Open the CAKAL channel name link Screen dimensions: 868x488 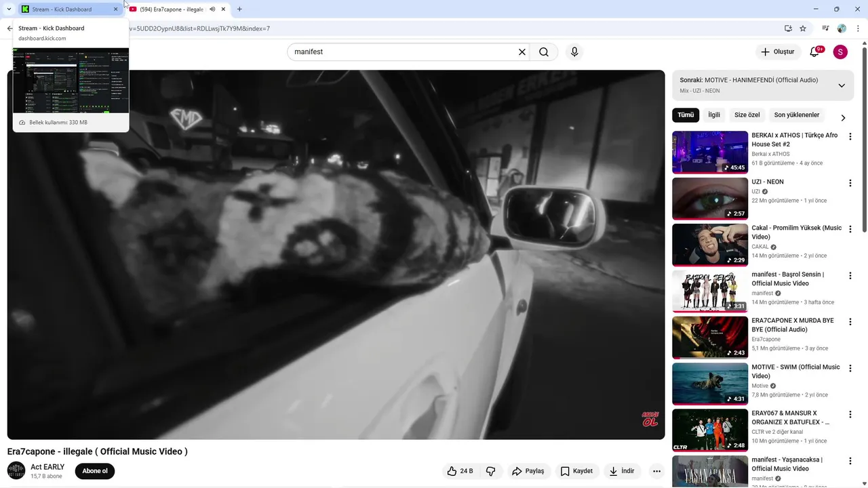point(760,247)
